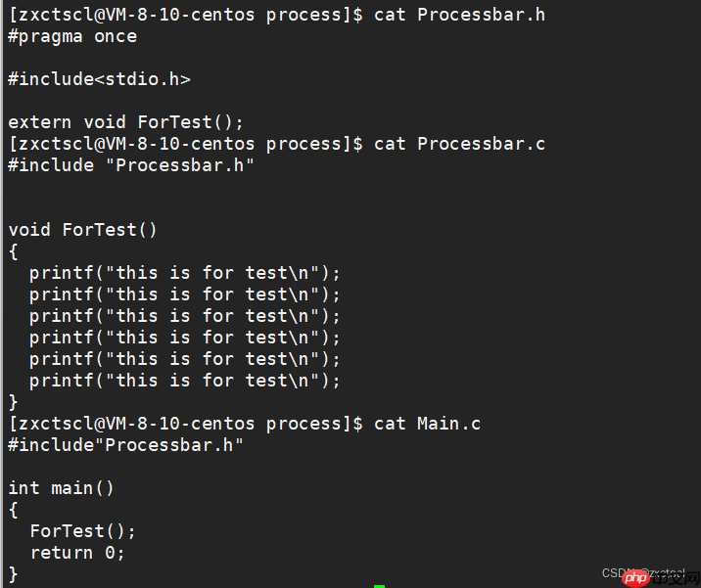Click the green terminal cursor block
Image resolution: width=701 pixels, height=588 pixels.
pos(379,585)
